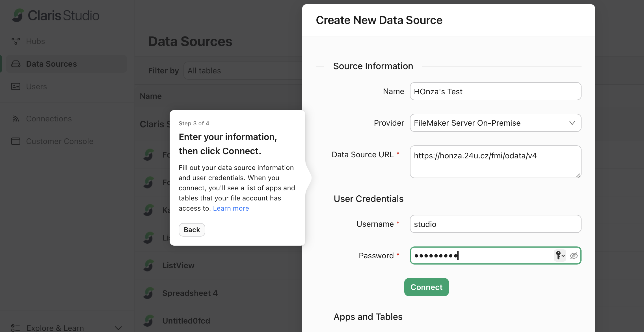Click the Spreadsheet 4 data source icon
The width and height of the screenshot is (644, 332).
coord(149,293)
